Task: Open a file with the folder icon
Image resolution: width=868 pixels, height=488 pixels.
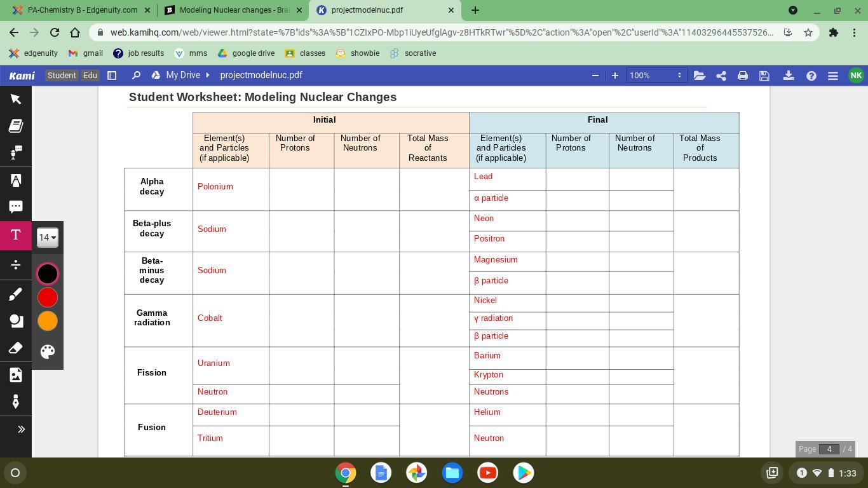Action: [700, 76]
